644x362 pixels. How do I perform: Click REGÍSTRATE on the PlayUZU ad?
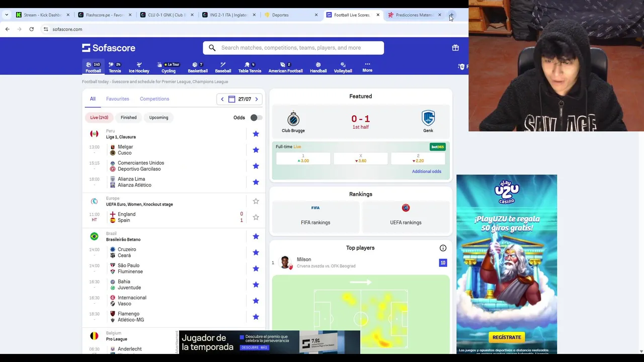click(x=507, y=337)
